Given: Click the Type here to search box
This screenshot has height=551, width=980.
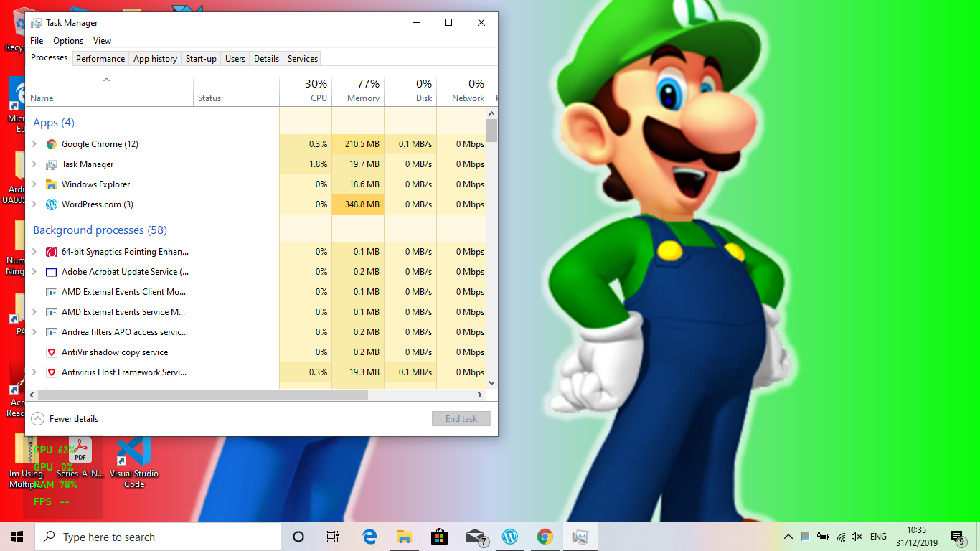Looking at the screenshot, I should click(x=157, y=537).
